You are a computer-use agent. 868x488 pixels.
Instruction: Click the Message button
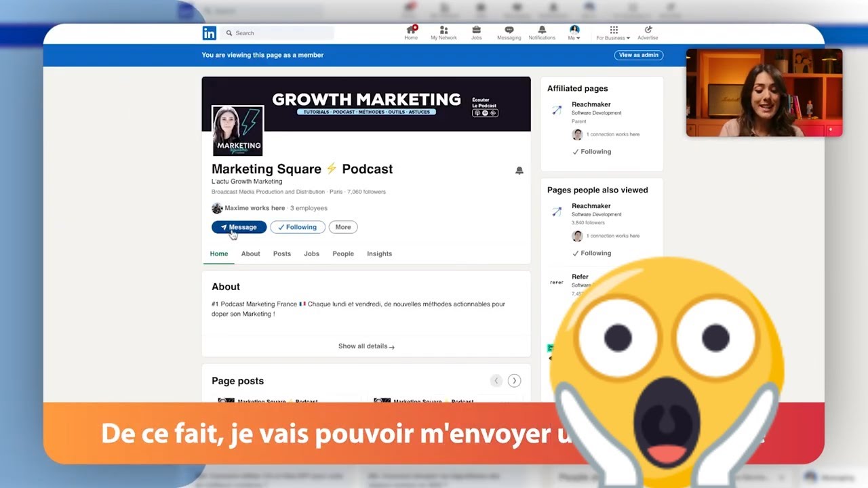(x=239, y=227)
